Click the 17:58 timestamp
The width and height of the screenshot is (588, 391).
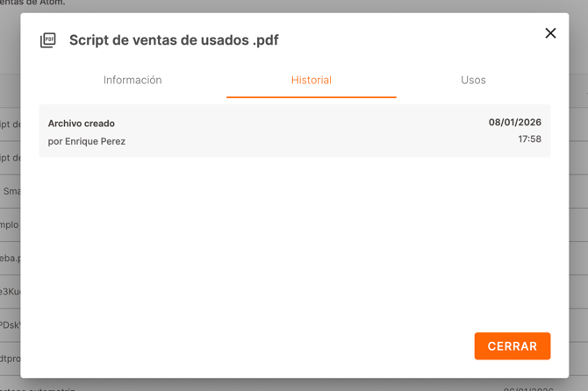pyautogui.click(x=529, y=139)
